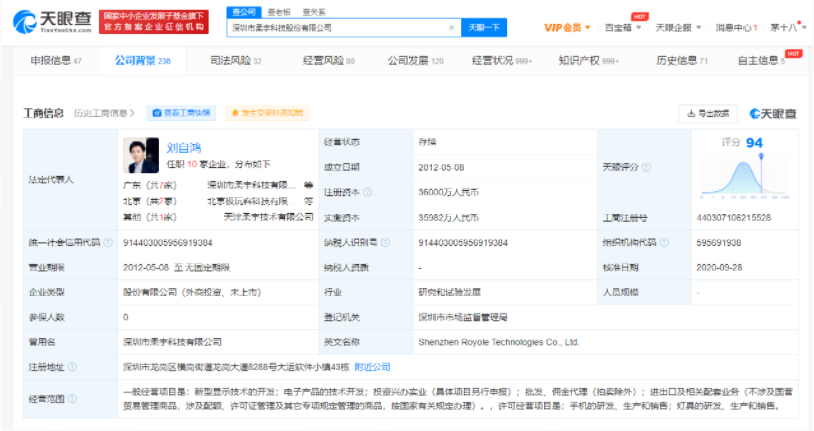
Task: Open the 公司背景 tab
Action: point(143,61)
